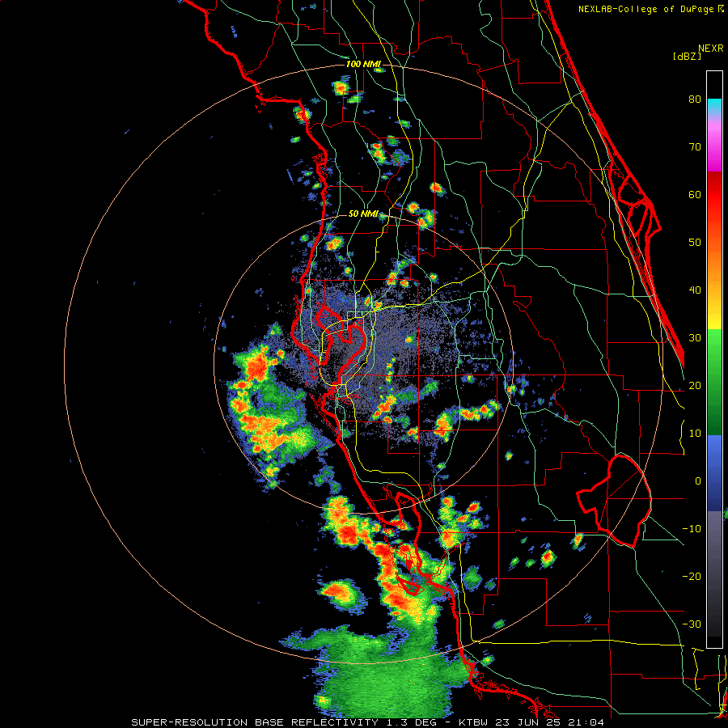Click the 70 value on the dBZ scale
Viewport: 728px width, 728px height.
tap(695, 146)
